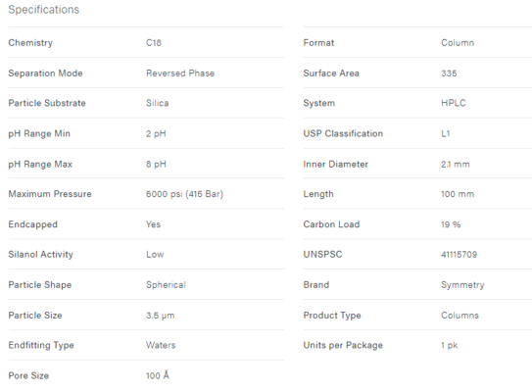
Task: Click the 3.5 µm particle size value
Action: point(160,316)
